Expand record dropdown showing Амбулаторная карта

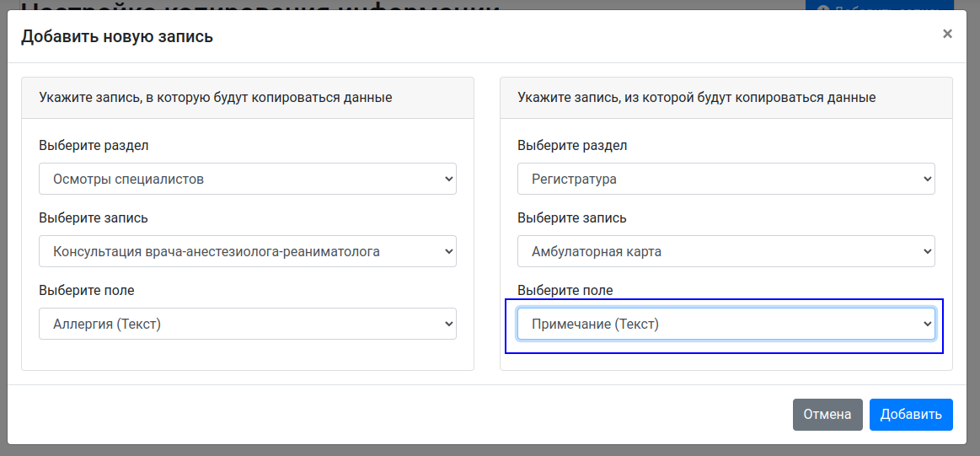pos(726,251)
